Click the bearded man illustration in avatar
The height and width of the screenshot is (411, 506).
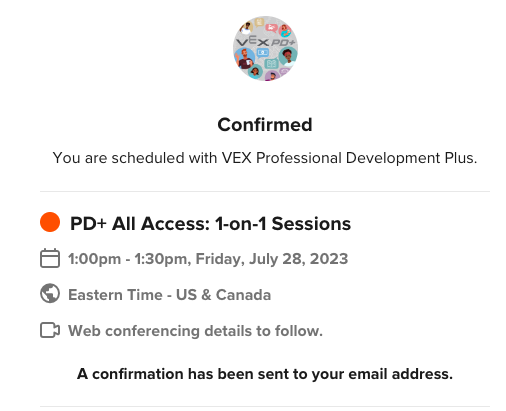point(244,58)
